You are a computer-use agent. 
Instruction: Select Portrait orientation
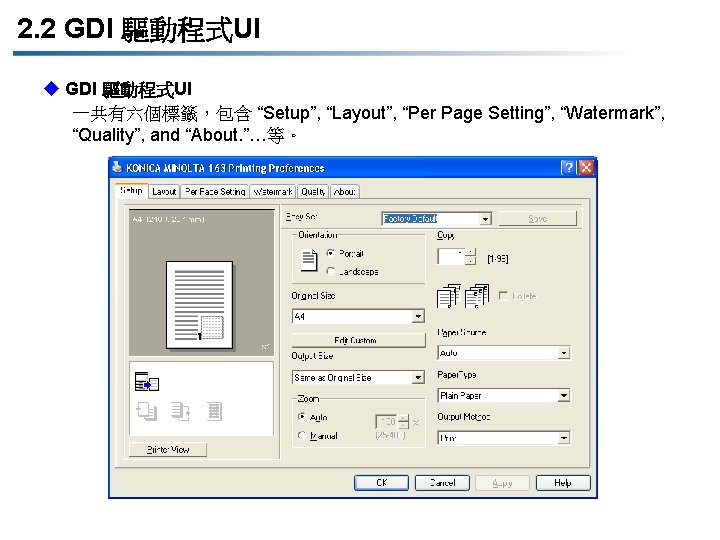tap(330, 253)
